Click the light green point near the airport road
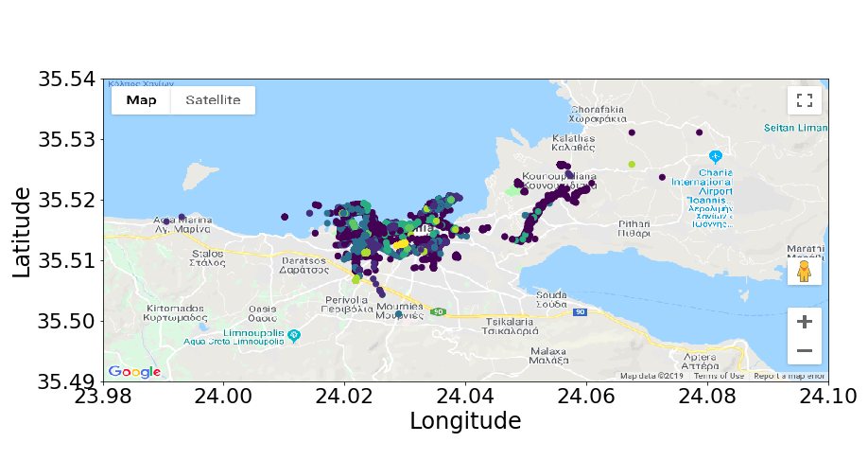The image size is (868, 460). (x=632, y=164)
